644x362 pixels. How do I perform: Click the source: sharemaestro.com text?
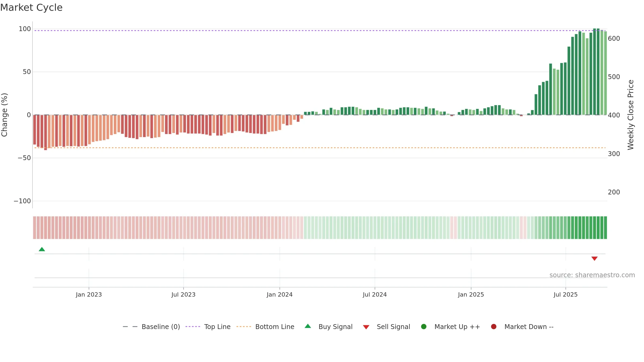pos(592,275)
